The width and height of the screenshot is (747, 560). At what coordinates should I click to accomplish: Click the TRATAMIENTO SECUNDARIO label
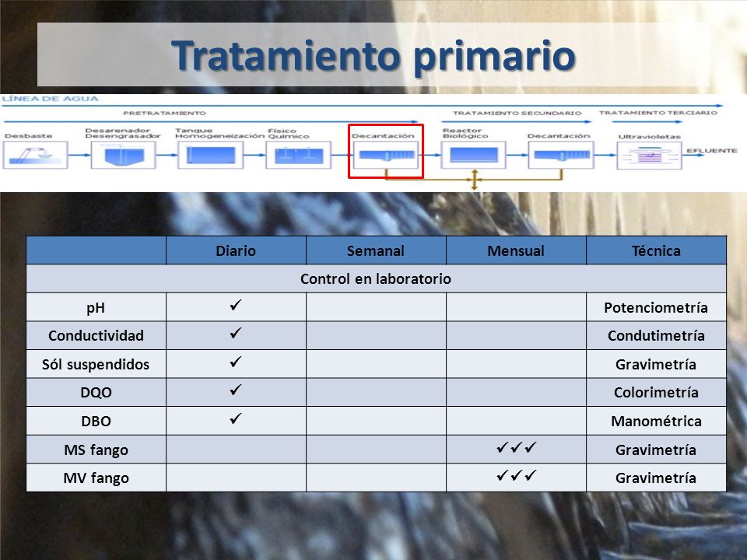click(517, 113)
